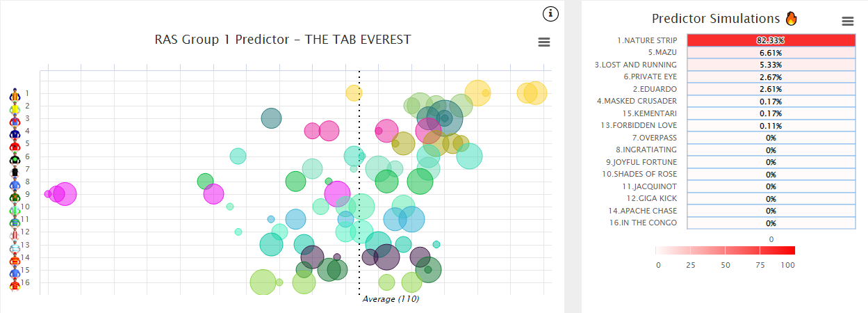Click the 5.MAZU label

pos(663,52)
